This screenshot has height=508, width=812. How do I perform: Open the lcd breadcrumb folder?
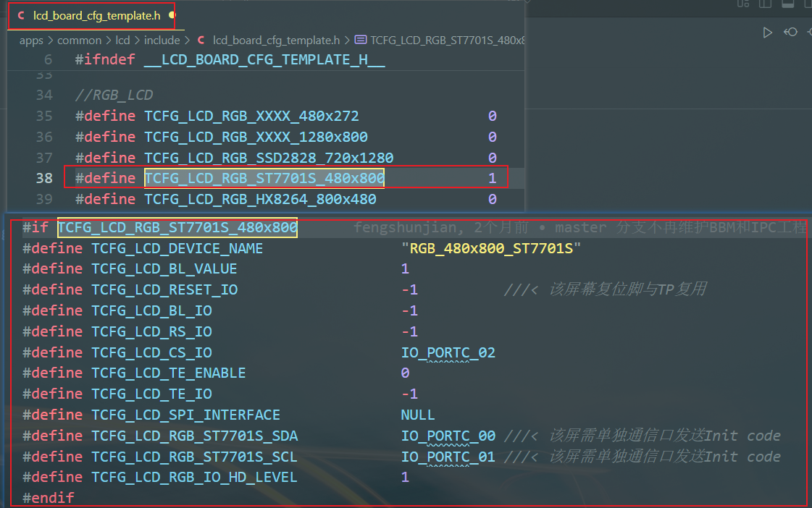122,41
